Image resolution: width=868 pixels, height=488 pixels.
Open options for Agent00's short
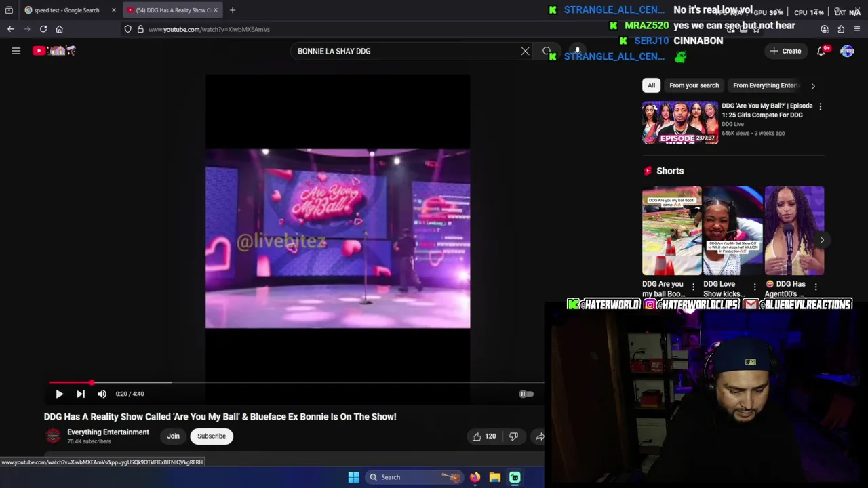coord(816,287)
